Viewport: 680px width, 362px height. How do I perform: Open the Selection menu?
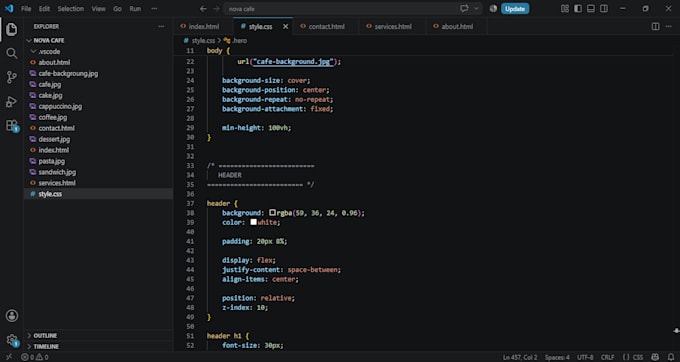pyautogui.click(x=71, y=9)
